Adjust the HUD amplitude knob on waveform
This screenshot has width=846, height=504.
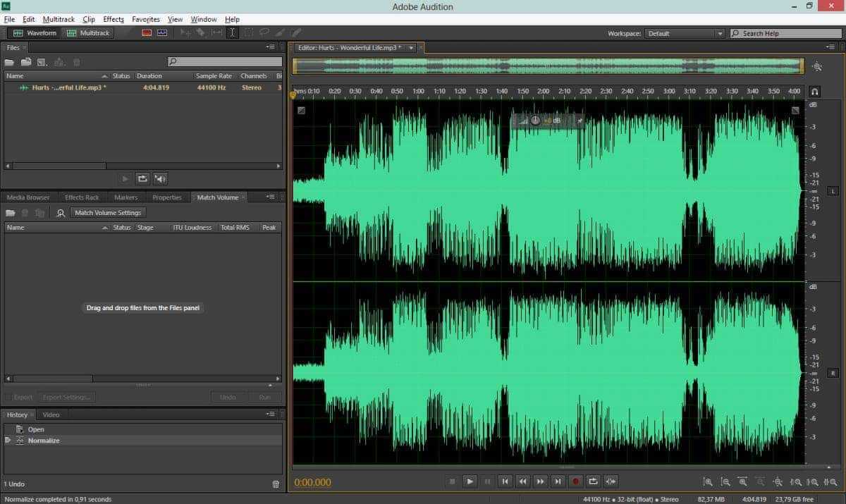534,121
